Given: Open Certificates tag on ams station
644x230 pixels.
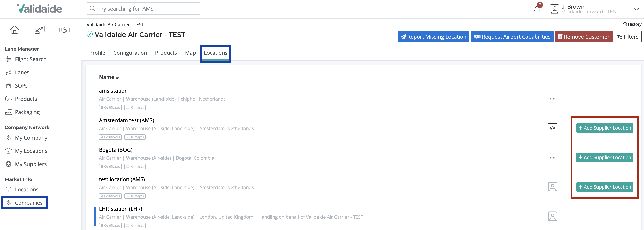Looking at the screenshot, I should (x=110, y=108).
